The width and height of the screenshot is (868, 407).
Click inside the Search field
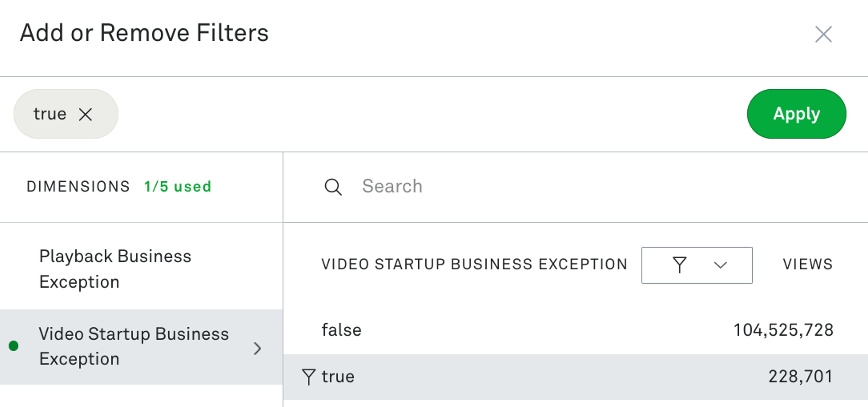438,186
